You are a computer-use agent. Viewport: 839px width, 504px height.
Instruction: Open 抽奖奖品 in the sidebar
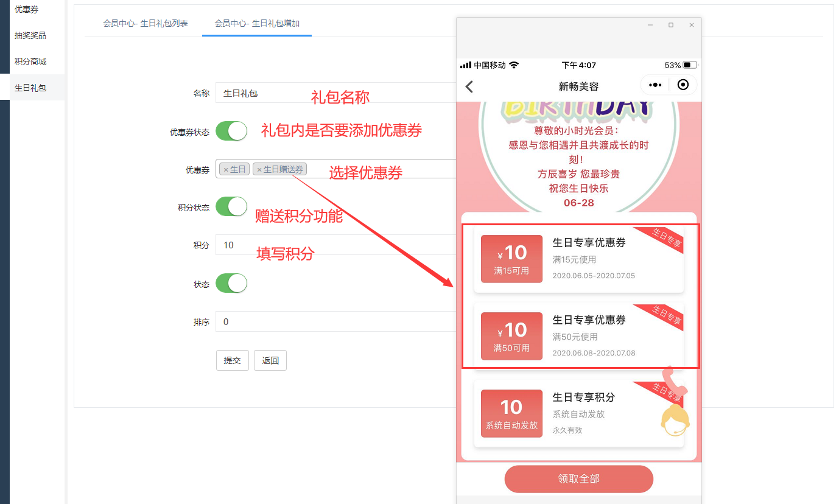pos(30,35)
